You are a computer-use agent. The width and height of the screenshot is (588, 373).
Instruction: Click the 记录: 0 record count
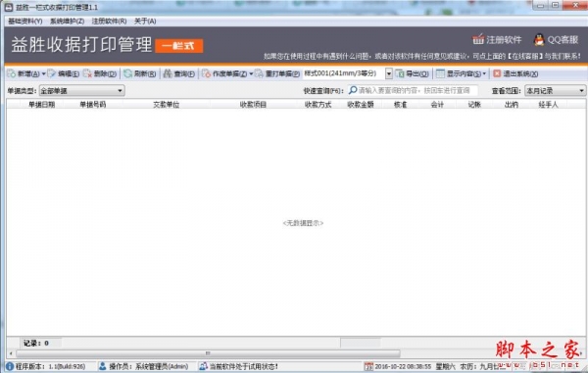coord(36,343)
